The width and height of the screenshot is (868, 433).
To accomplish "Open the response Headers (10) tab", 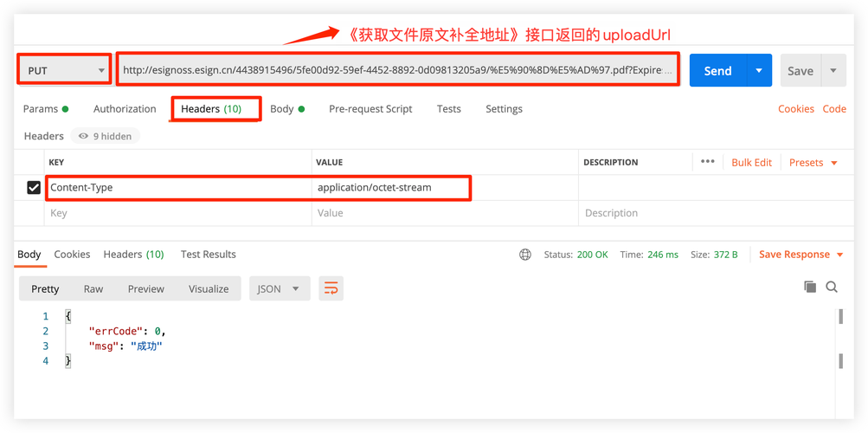I will [133, 254].
